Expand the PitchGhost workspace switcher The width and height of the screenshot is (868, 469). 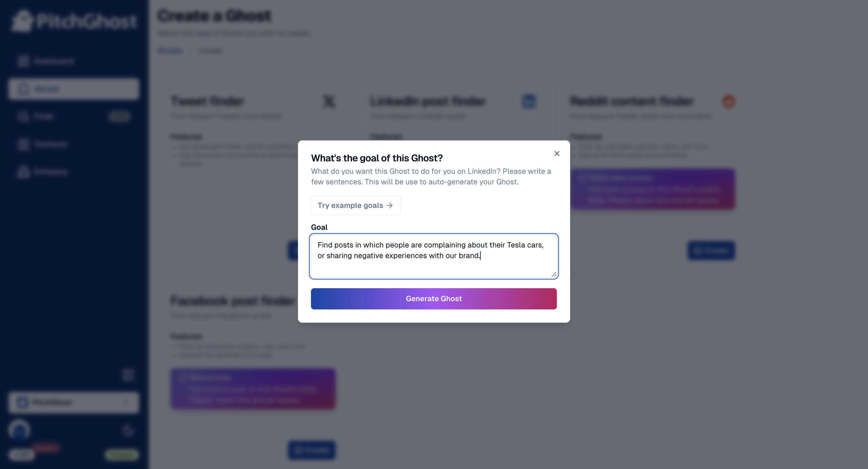click(74, 402)
